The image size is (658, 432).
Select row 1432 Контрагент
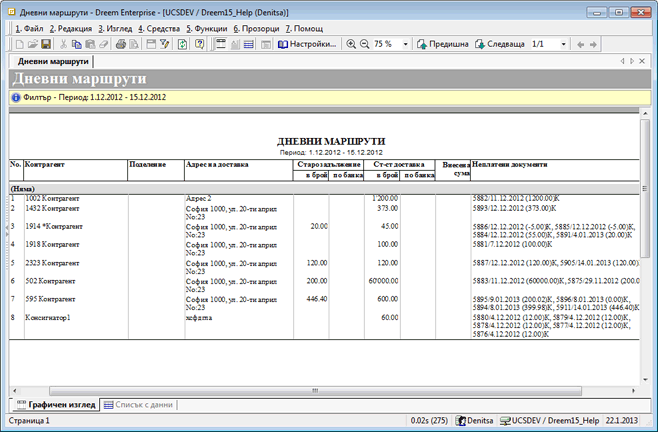click(x=324, y=212)
